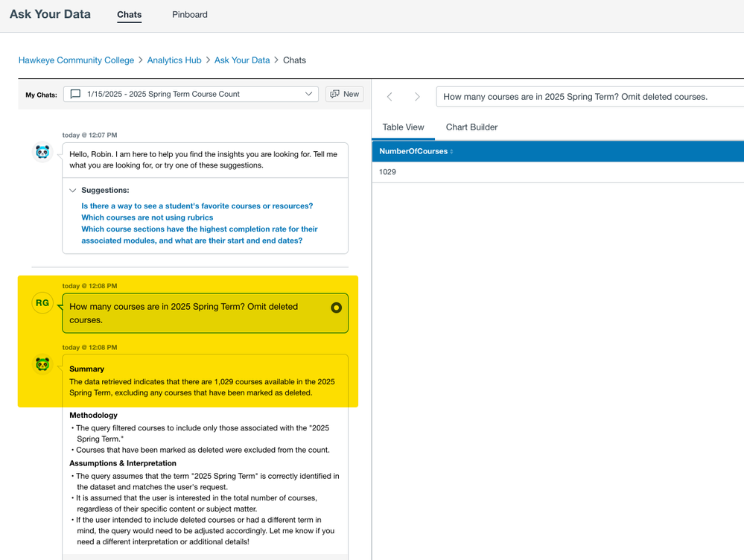Viewport: 744px width, 560px height.
Task: Sort by the NumberOfCourses column sort icon
Action: [451, 152]
